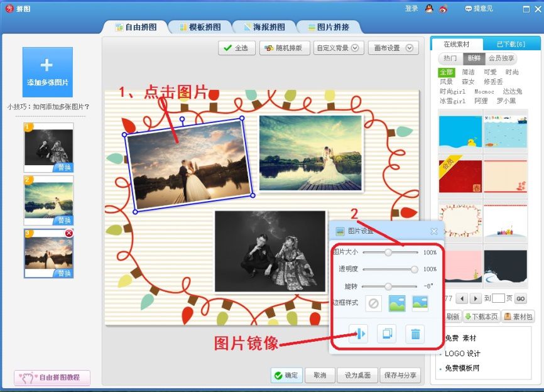Select 时尚 category filter
The image size is (544, 392).
click(512, 72)
